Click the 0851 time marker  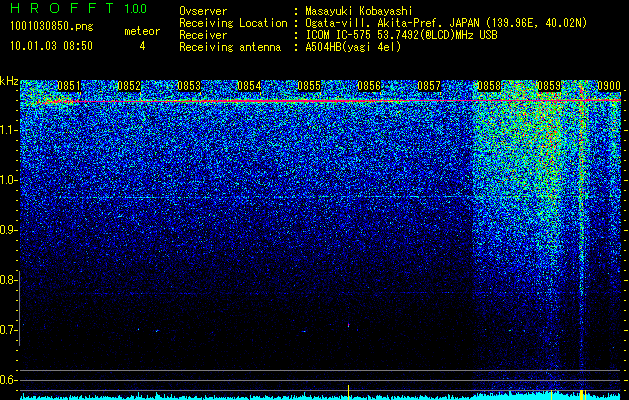coord(69,86)
